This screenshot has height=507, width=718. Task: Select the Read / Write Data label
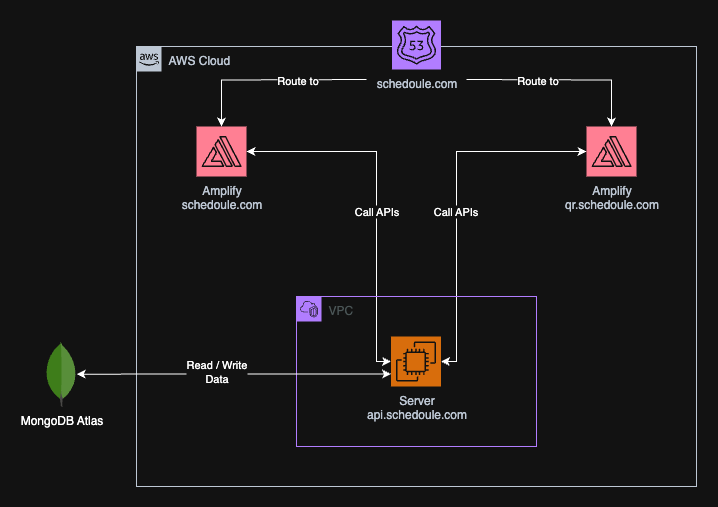point(217,372)
